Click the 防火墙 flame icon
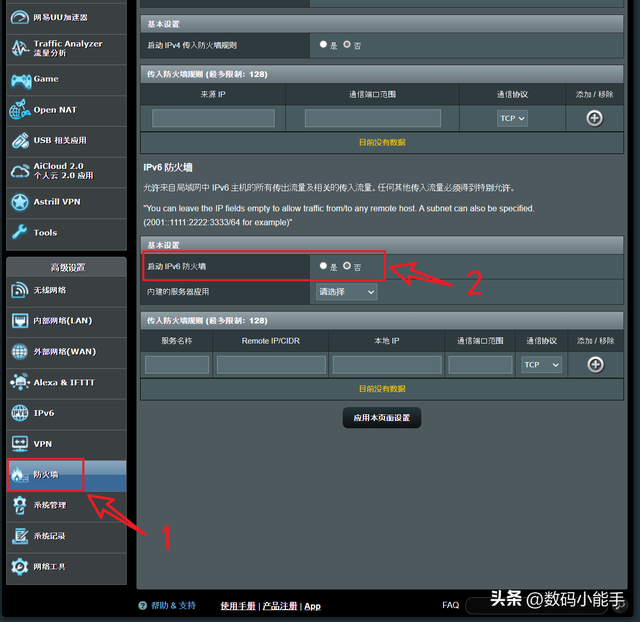 [x=19, y=474]
